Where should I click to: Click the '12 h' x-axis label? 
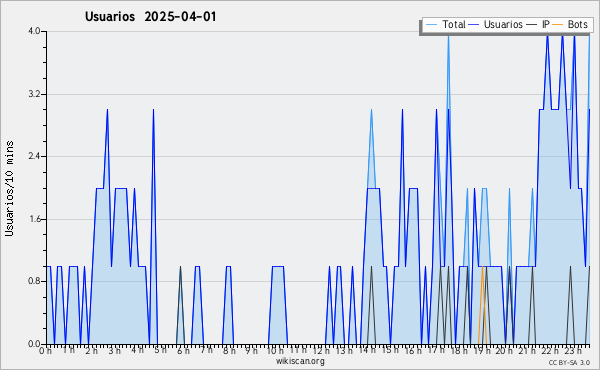tap(321, 350)
